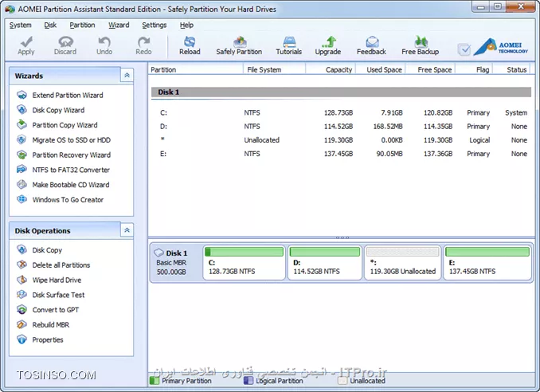The width and height of the screenshot is (540, 392).
Task: Select the D: row in partition list
Action: (343, 127)
